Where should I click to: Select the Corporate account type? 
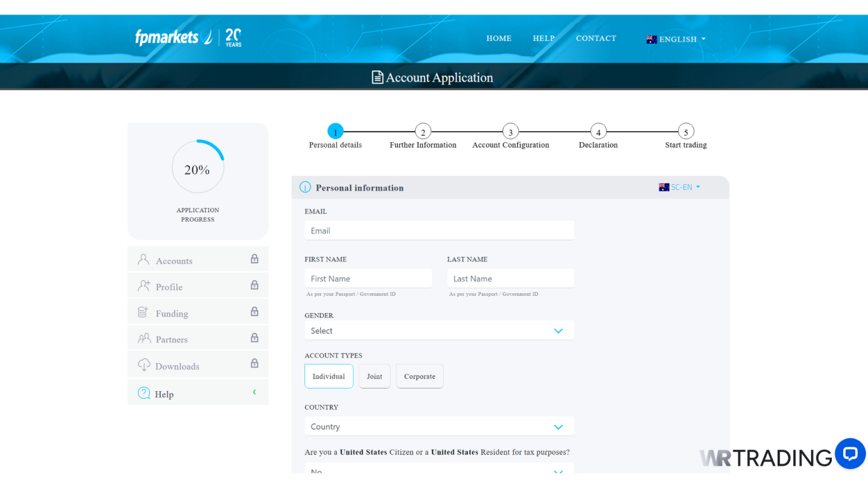419,376
